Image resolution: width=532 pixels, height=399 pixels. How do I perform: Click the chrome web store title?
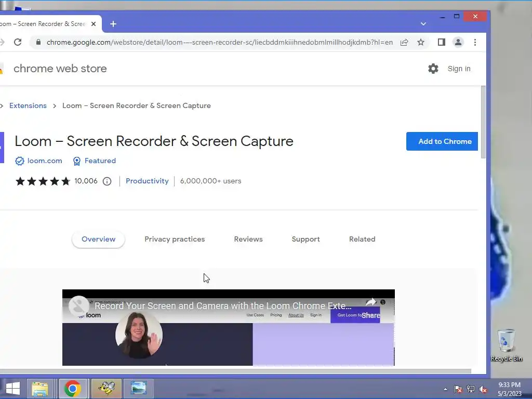pos(60,69)
